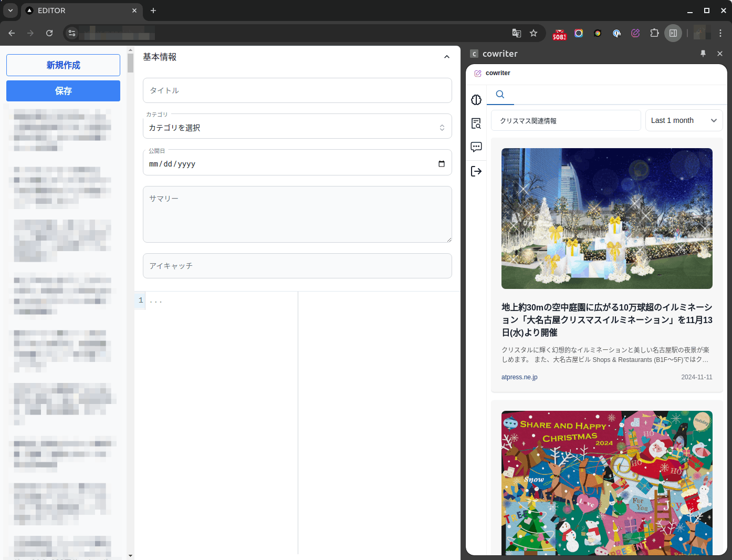Select the magnifier search tab in cowriter
732x560 pixels.
[500, 95]
